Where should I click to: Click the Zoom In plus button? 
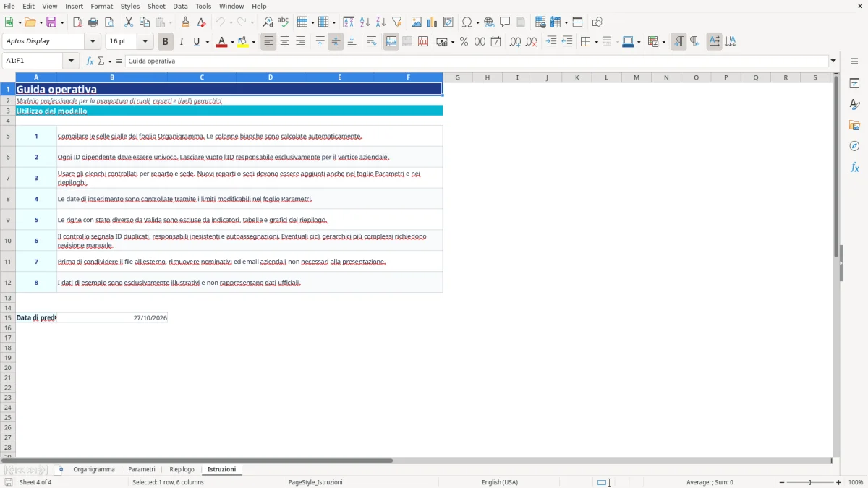click(x=838, y=482)
